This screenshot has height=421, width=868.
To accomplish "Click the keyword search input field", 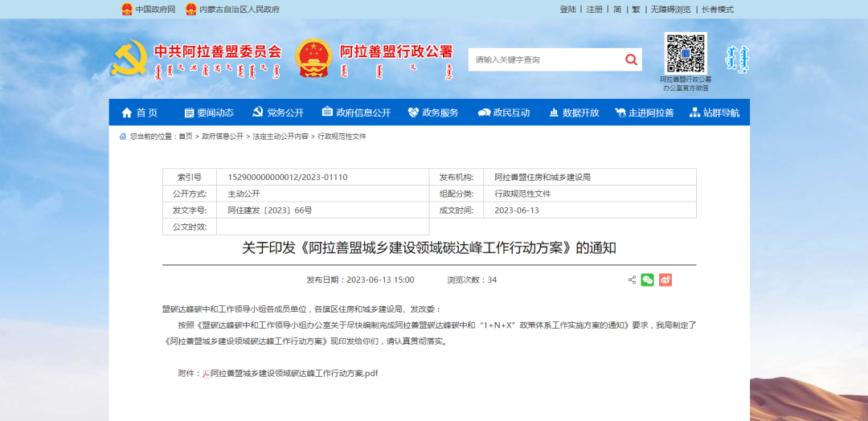I will pyautogui.click(x=542, y=59).
